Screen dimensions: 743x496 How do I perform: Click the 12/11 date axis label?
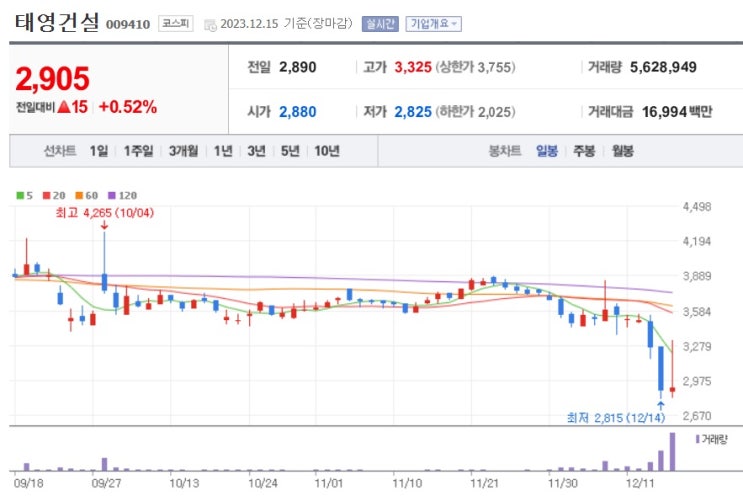[640, 483]
